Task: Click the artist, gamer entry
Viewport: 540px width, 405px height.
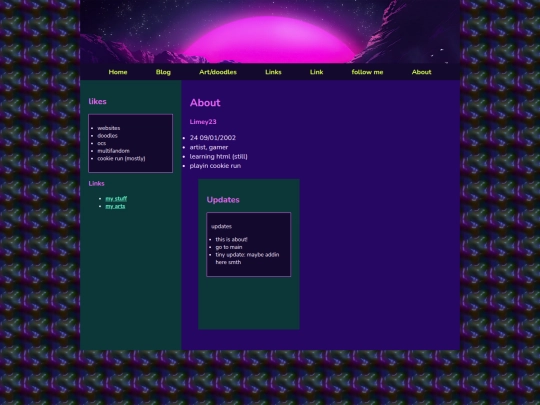Action: (x=209, y=147)
